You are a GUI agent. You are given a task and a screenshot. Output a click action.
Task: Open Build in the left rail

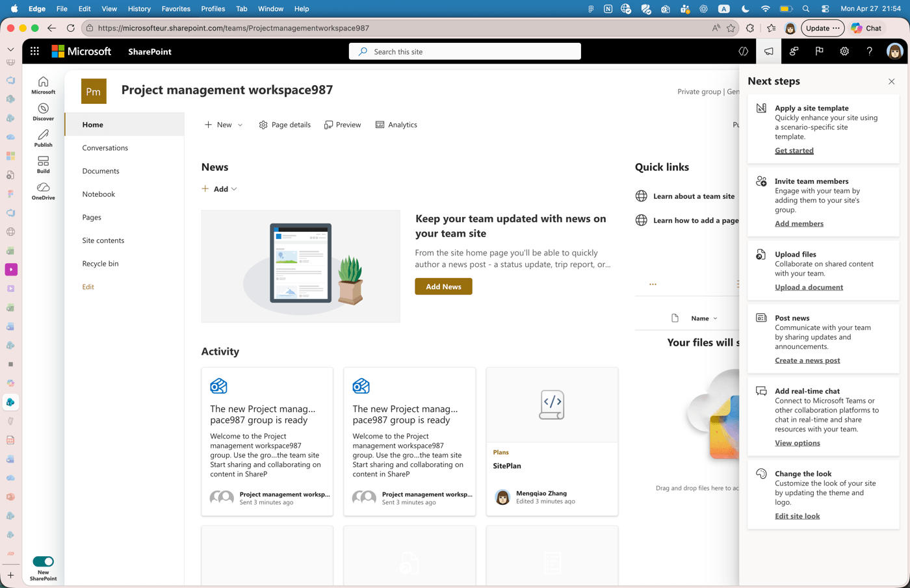point(43,164)
